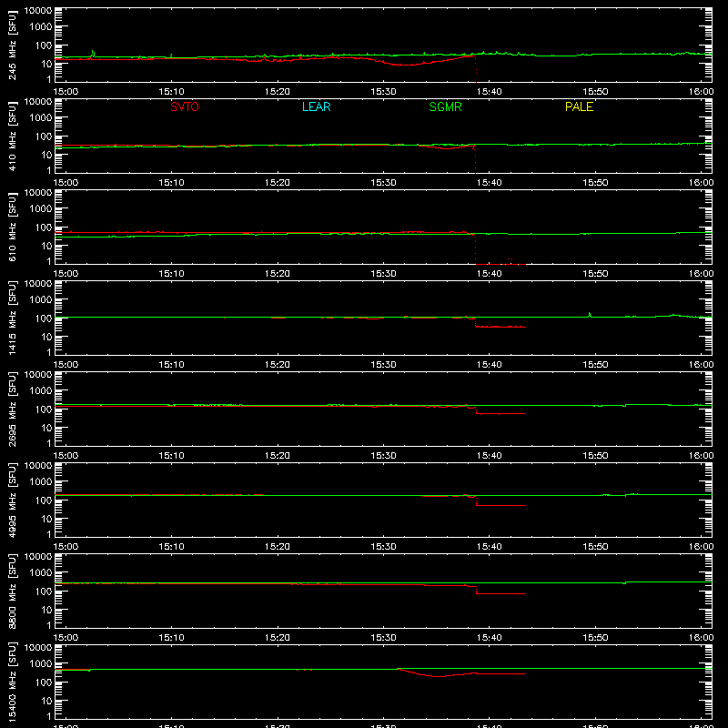Click 15:10 time label below 410 MHz panel
The height and width of the screenshot is (728, 728).
tap(171, 183)
